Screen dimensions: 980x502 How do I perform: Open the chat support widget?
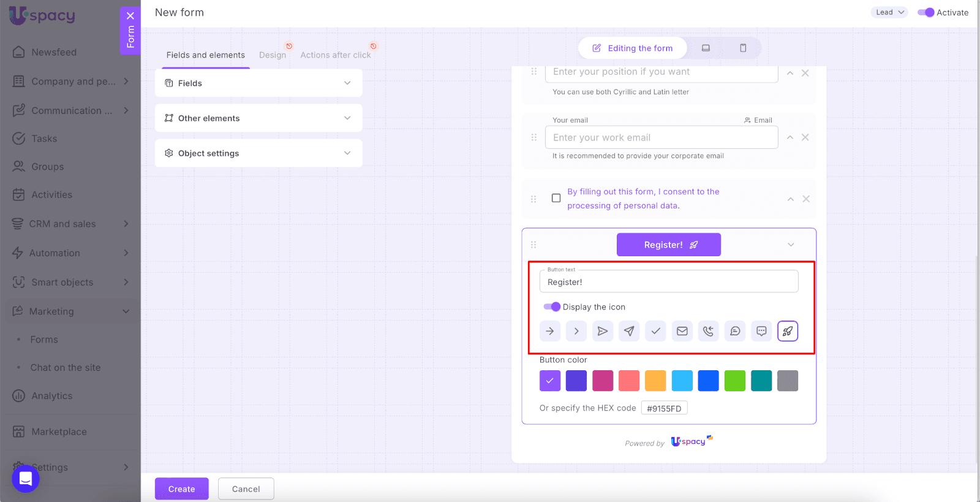click(x=26, y=478)
